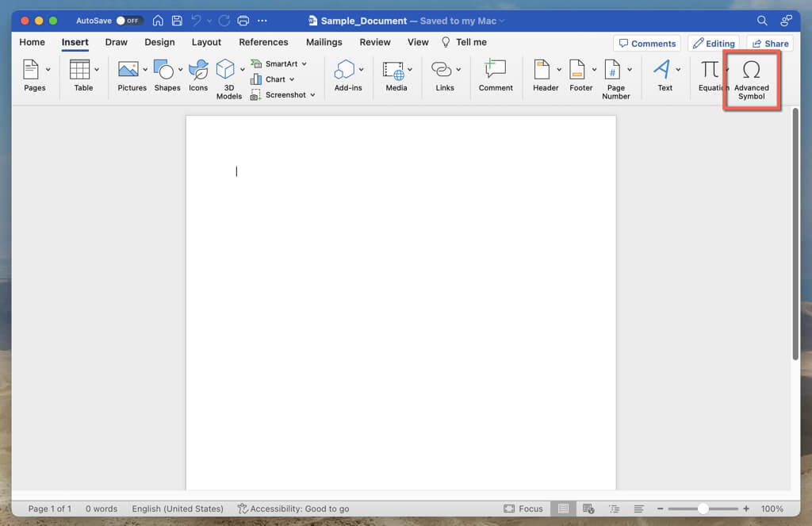Switch to Draft view
Image resolution: width=812 pixels, height=526 pixels.
[x=639, y=509]
